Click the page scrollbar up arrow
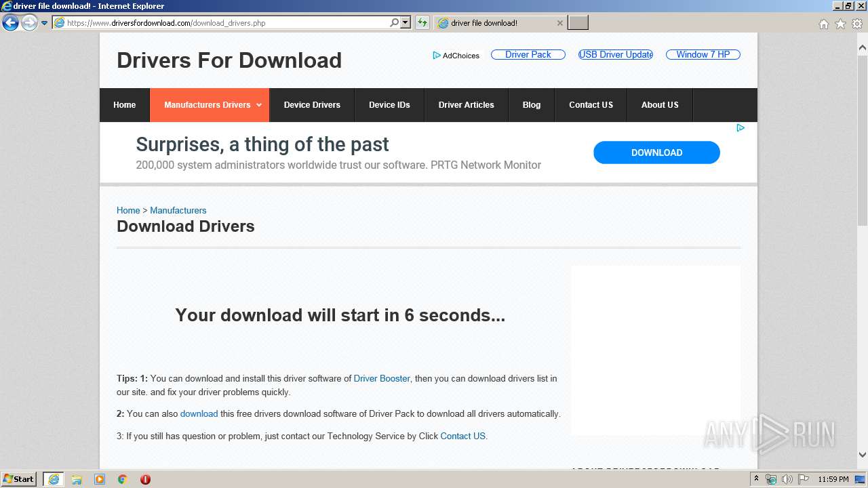Viewport: 868px width, 488px height. pyautogui.click(x=863, y=48)
